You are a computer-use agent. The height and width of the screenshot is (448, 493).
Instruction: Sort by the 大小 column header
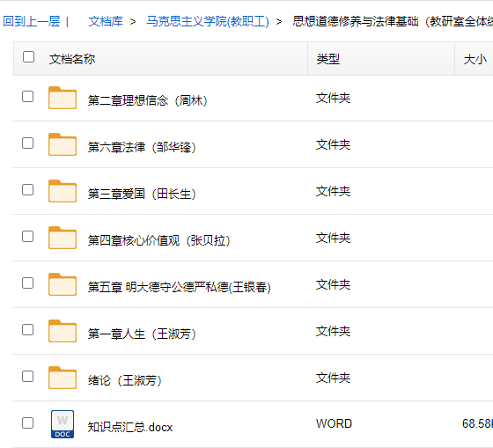[x=475, y=59]
